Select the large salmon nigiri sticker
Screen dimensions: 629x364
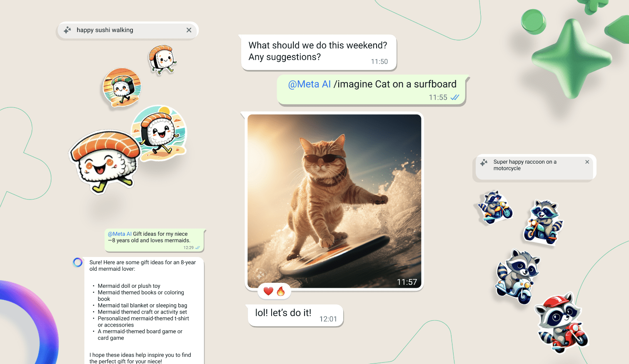tap(105, 162)
